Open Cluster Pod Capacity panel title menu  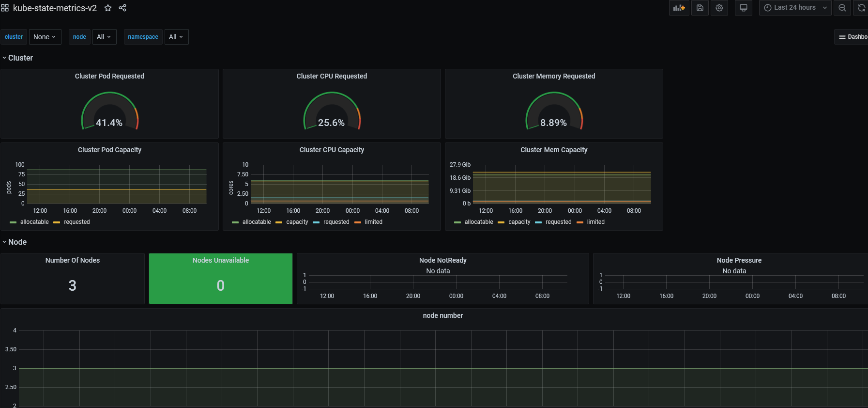(x=109, y=150)
